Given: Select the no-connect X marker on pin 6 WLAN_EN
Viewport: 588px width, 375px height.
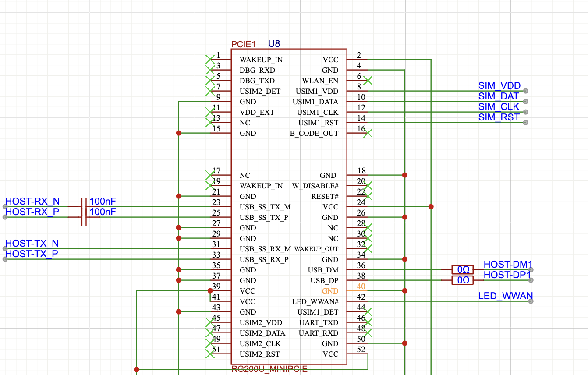Looking at the screenshot, I should pyautogui.click(x=368, y=80).
